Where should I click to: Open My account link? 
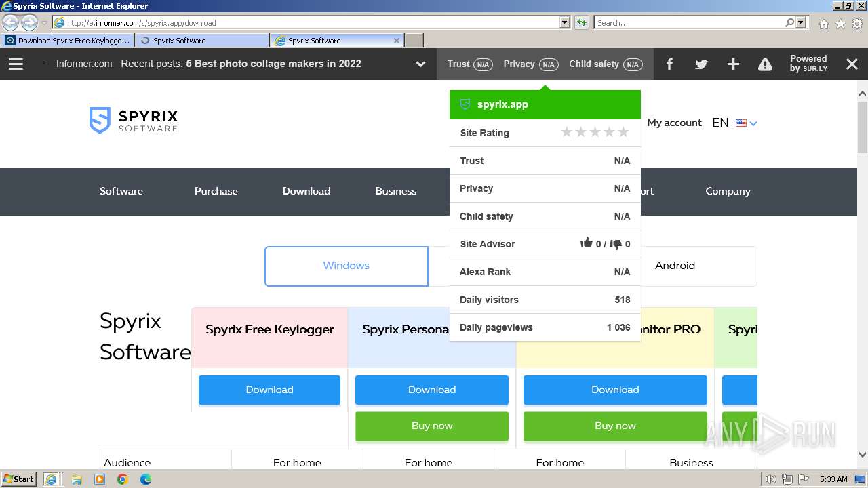click(x=674, y=123)
